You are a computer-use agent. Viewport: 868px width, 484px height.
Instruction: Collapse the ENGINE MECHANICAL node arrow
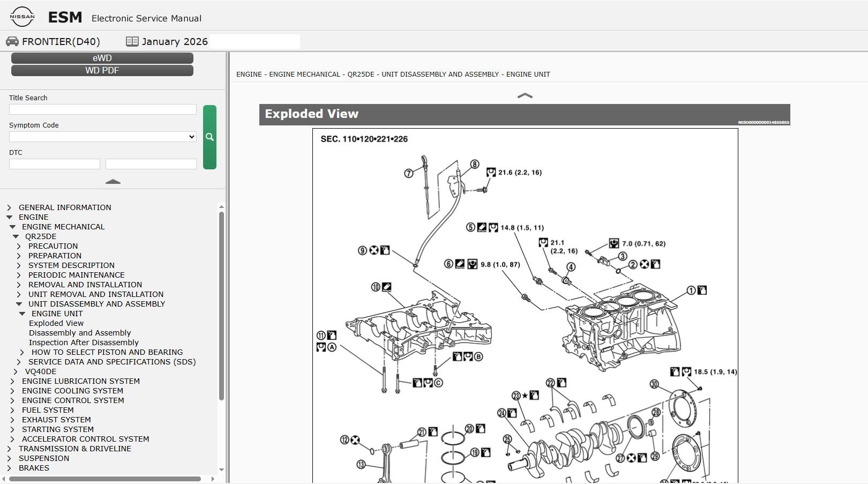(12, 227)
